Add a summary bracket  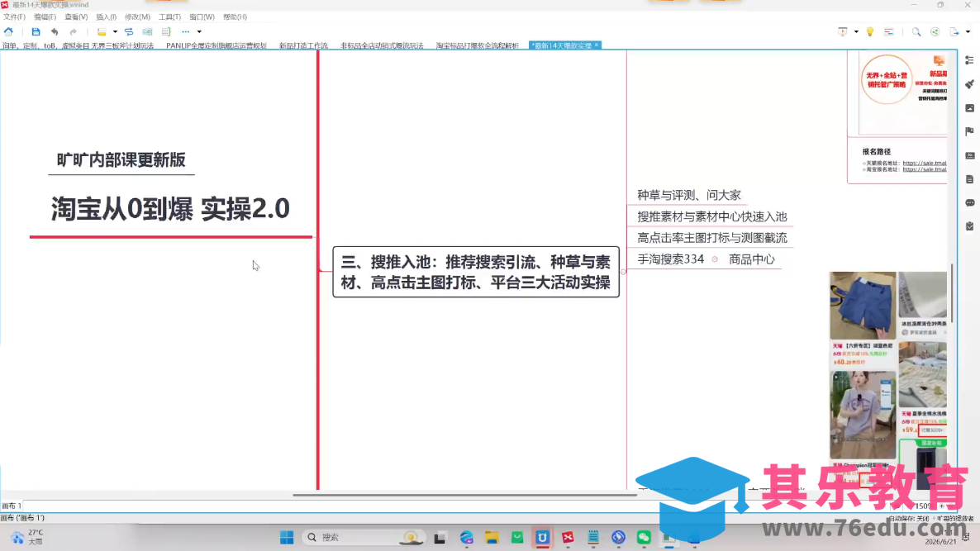pyautogui.click(x=166, y=31)
